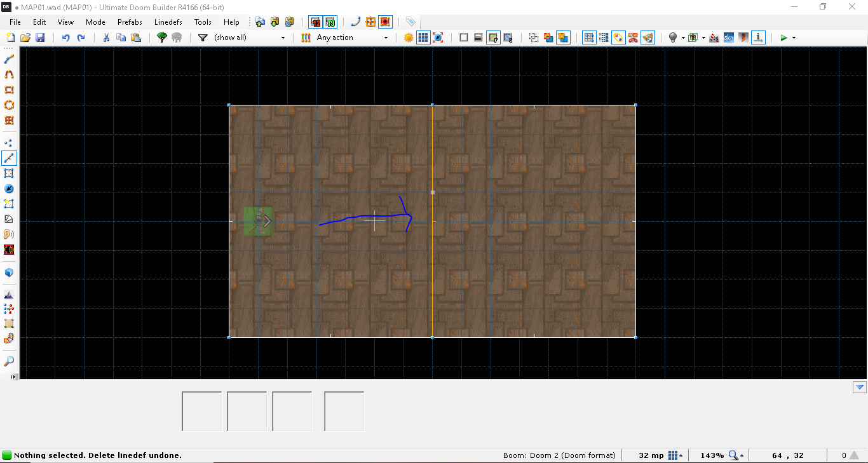The image size is (868, 463).
Task: Open a map with the folder icon
Action: coord(25,37)
